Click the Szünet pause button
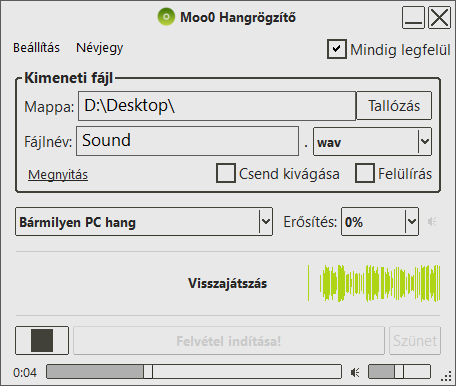Viewport: 456px width, 386px height. point(415,341)
